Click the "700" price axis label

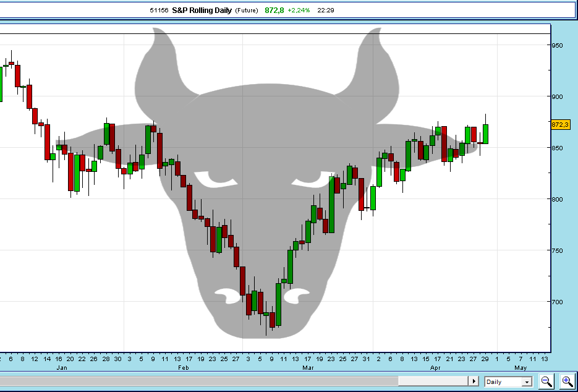pos(557,302)
